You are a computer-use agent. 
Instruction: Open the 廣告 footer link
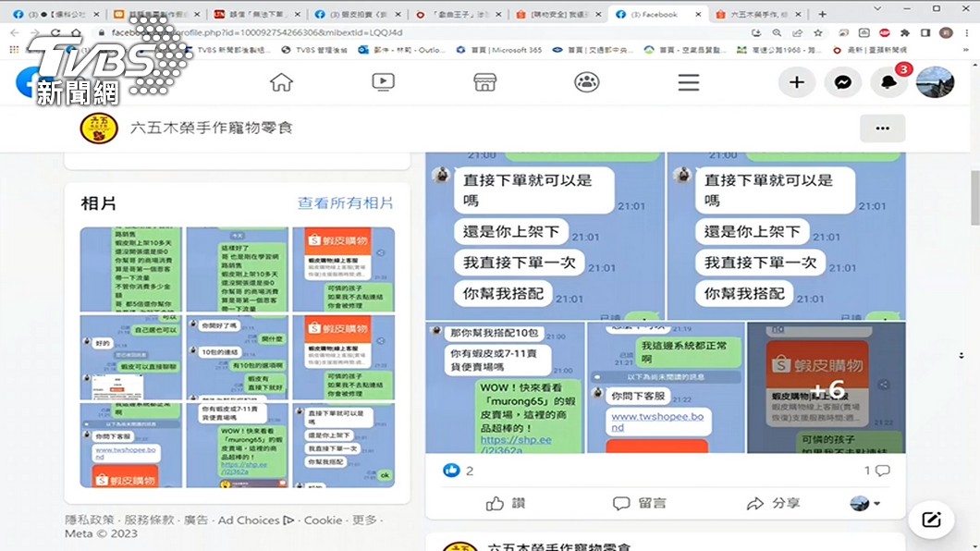pyautogui.click(x=196, y=520)
